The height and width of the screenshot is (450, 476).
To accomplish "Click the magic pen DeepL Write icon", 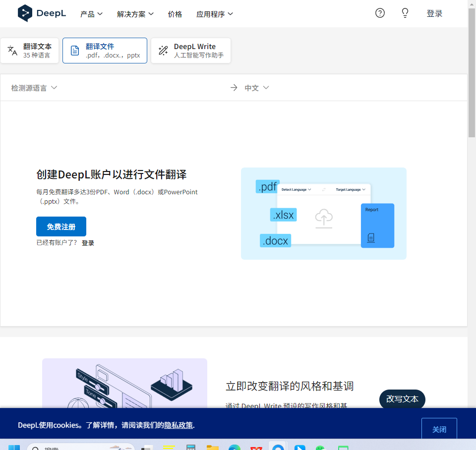I will pos(163,51).
